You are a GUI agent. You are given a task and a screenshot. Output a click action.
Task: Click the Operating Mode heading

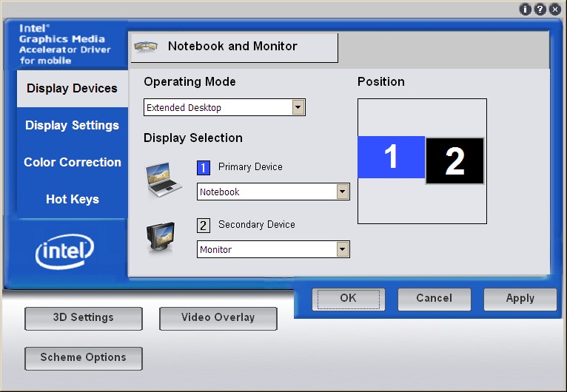pos(189,82)
